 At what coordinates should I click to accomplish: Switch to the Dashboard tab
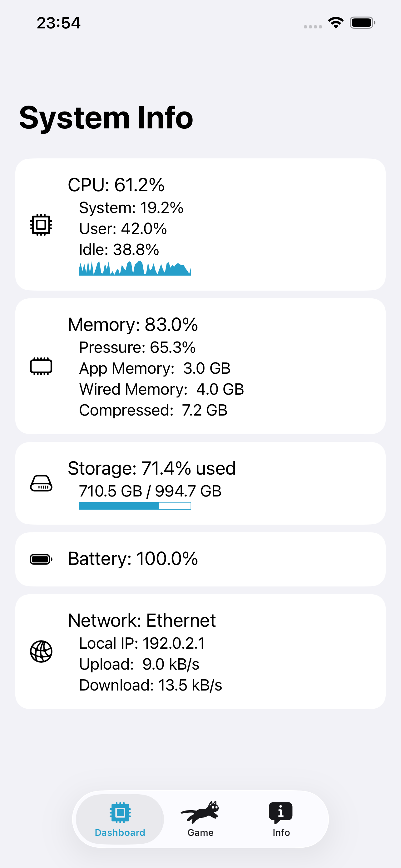pyautogui.click(x=120, y=819)
